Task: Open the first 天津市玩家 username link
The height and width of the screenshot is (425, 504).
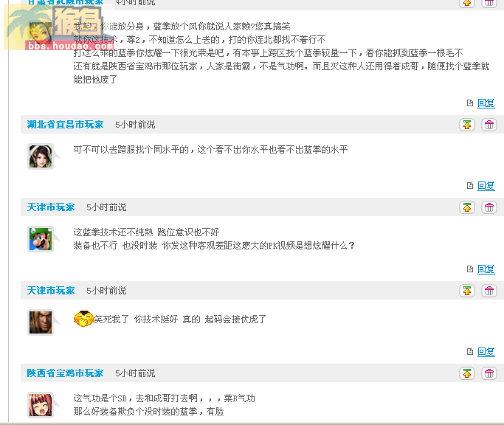Action: point(51,207)
